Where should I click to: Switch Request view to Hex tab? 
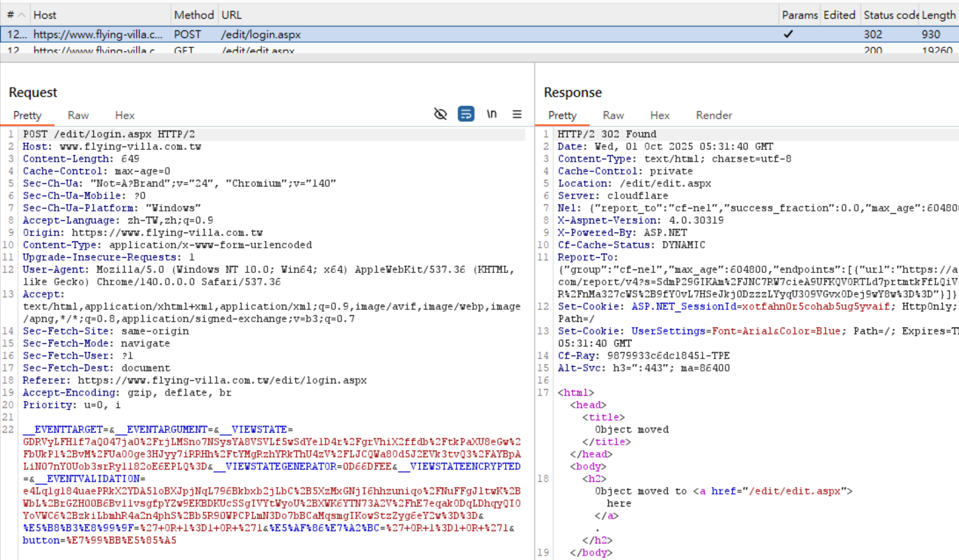(125, 115)
